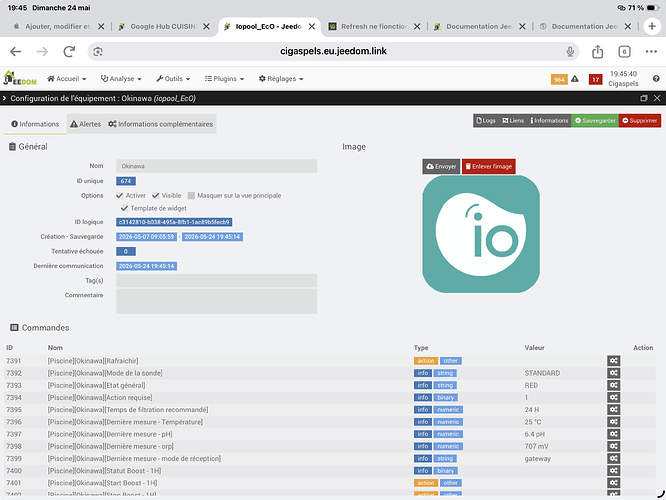Screen dimensions: 666x500
Task: Click the Logs button
Action: click(x=486, y=121)
